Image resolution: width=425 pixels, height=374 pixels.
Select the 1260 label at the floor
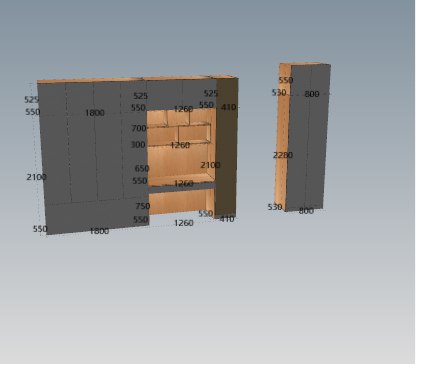[x=184, y=223]
